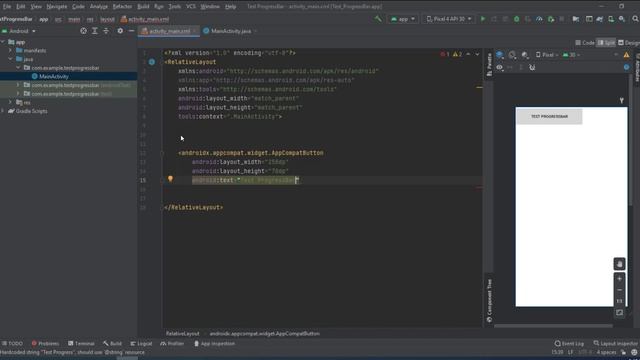The image size is (640, 360).
Task: Click the RelativeLayout breadcrumb
Action: 182,333
